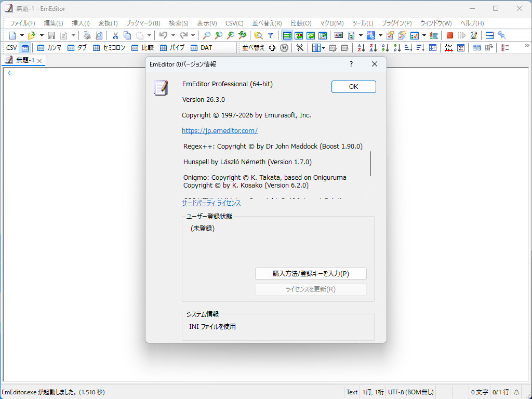Open the Redo history dropdown arrow
The height and width of the screenshot is (399, 532).
pyautogui.click(x=193, y=35)
